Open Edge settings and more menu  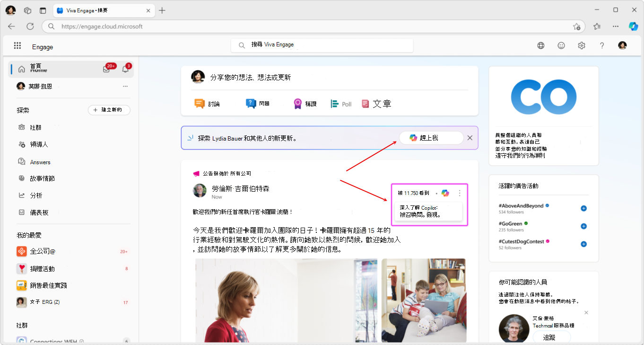[615, 27]
